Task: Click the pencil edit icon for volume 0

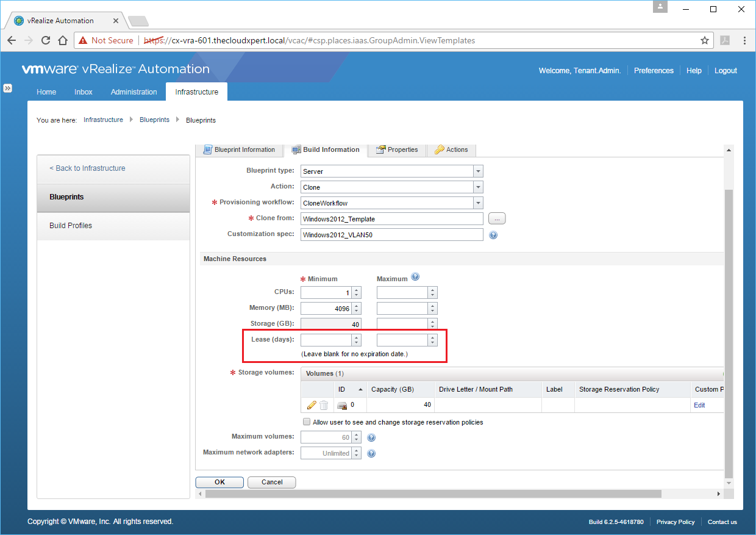Action: click(x=311, y=405)
